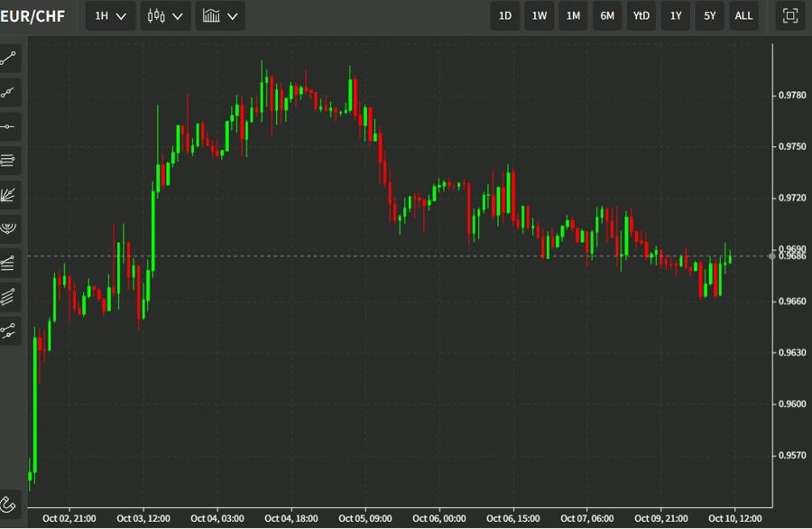Set chart range to 1Y

(x=676, y=16)
